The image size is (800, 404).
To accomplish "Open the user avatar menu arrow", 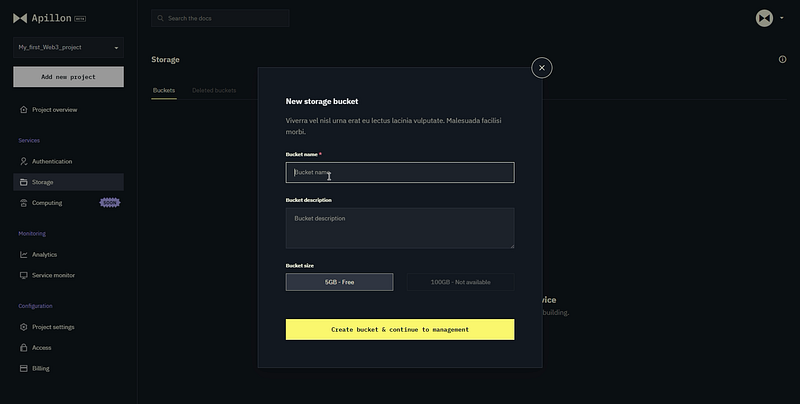I will (782, 18).
